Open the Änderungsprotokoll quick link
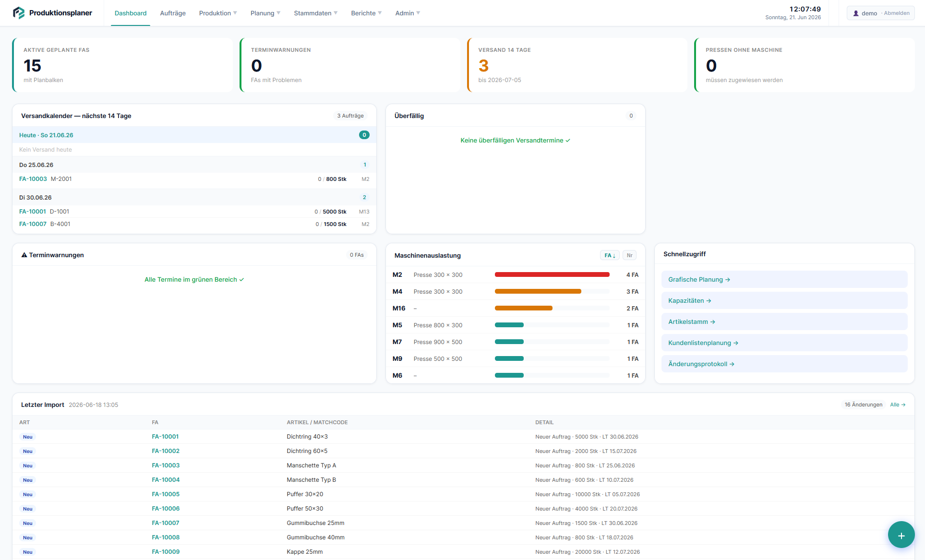This screenshot has width=925, height=560. [x=784, y=364]
